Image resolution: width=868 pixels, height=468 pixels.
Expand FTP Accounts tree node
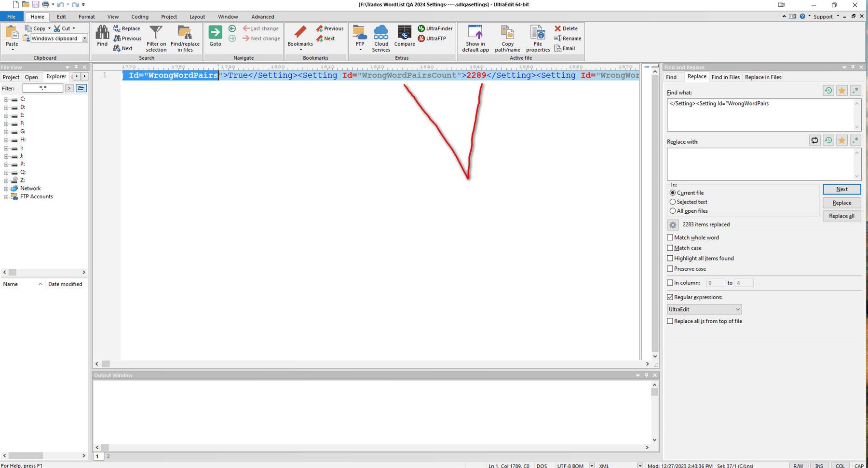[6, 197]
